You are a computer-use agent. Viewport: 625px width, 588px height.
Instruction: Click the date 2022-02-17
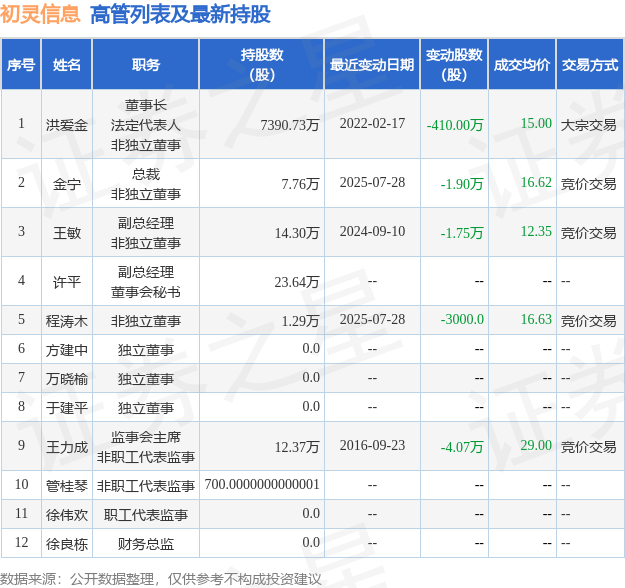point(372,123)
